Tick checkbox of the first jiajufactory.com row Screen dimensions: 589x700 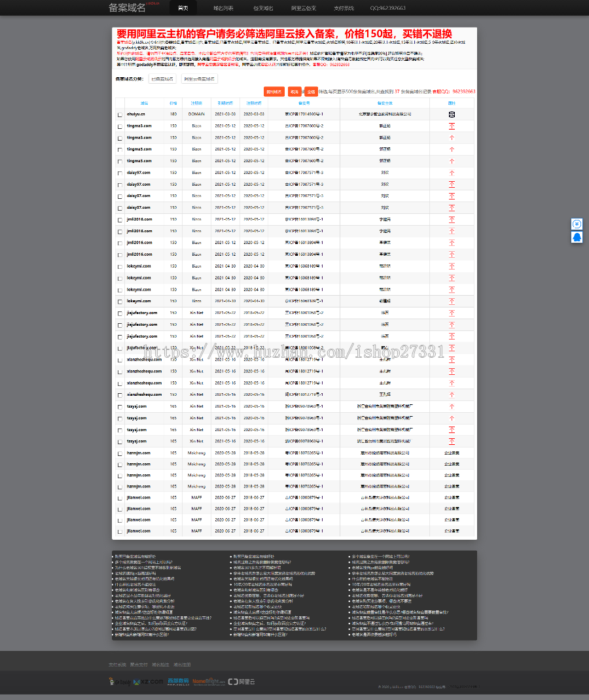click(120, 313)
